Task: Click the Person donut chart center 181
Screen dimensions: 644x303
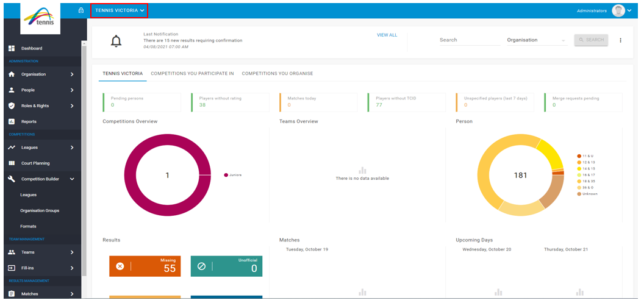Action: (x=520, y=176)
